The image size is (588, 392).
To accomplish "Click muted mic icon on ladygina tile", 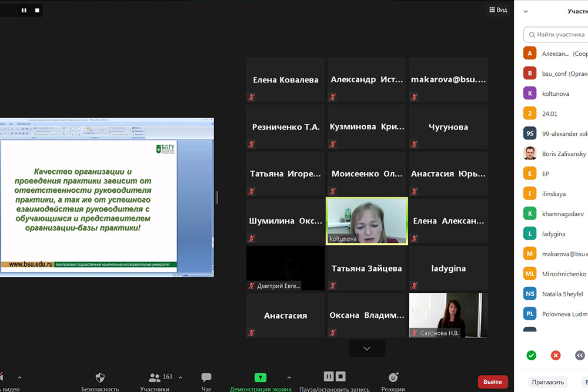I will (415, 286).
